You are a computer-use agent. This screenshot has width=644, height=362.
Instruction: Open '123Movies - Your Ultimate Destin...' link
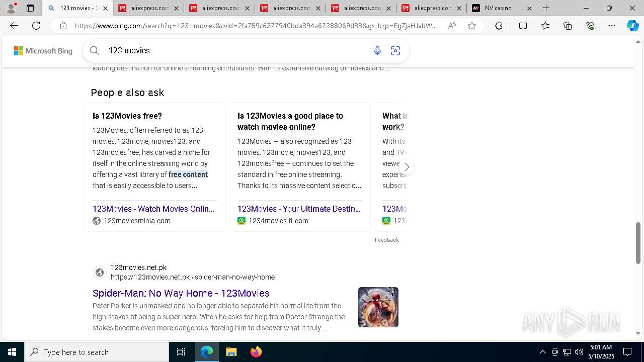tap(299, 209)
